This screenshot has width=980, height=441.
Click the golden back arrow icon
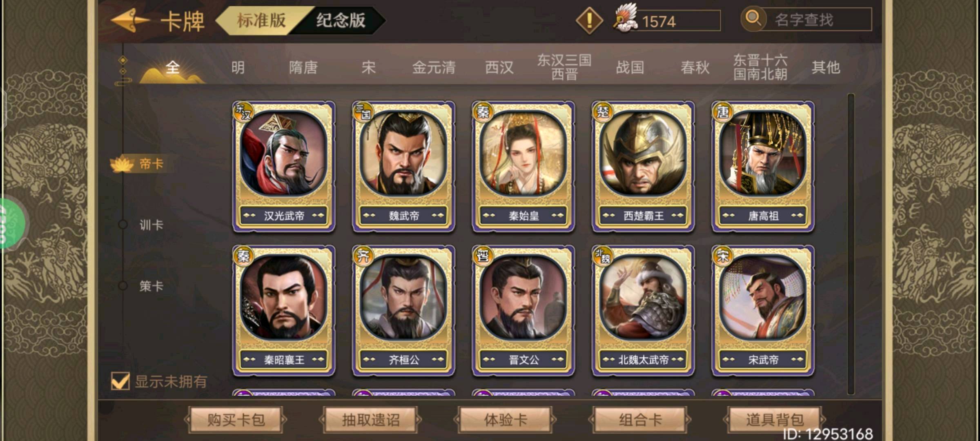tap(130, 20)
